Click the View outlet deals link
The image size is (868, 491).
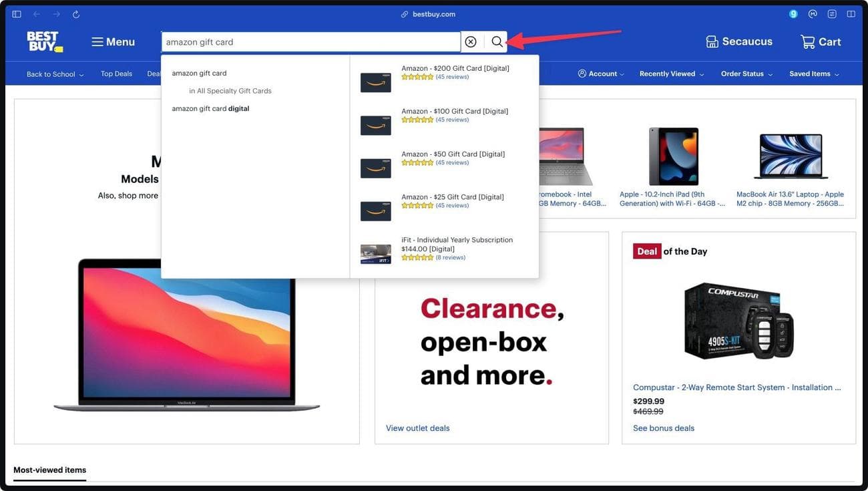pos(417,428)
